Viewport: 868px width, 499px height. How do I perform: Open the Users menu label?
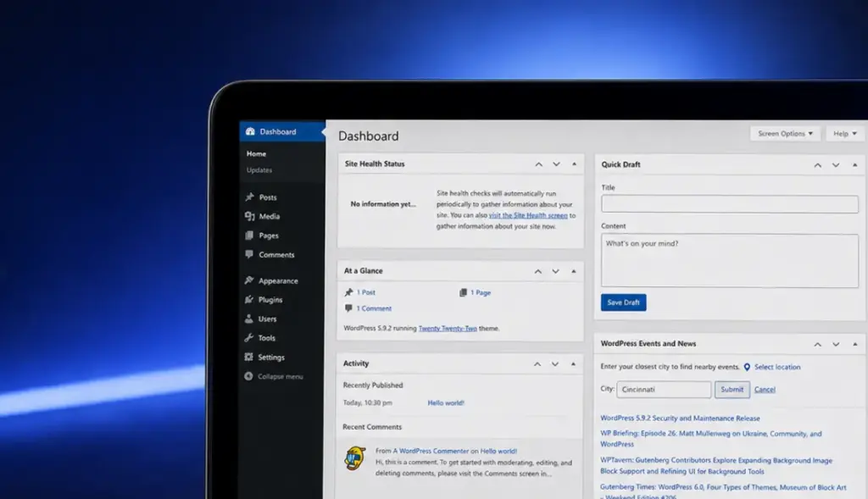tap(267, 319)
